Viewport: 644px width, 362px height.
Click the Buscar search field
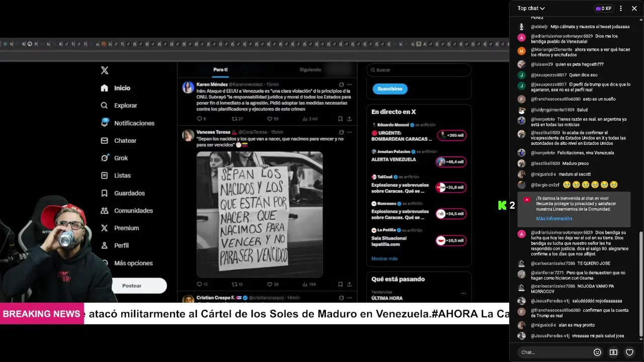click(x=419, y=70)
